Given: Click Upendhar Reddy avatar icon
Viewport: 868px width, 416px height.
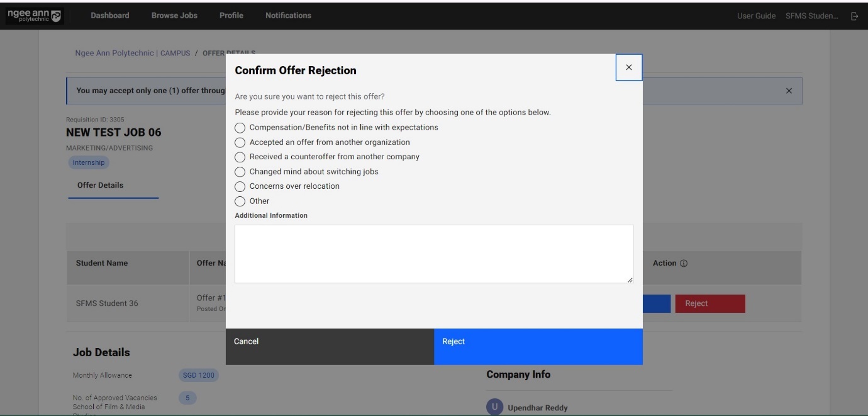Looking at the screenshot, I should pos(494,407).
